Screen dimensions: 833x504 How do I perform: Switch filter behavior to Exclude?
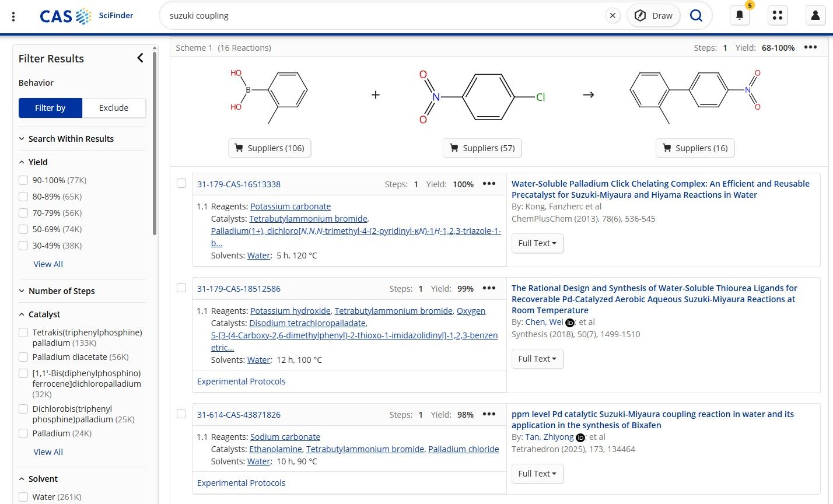pos(114,108)
